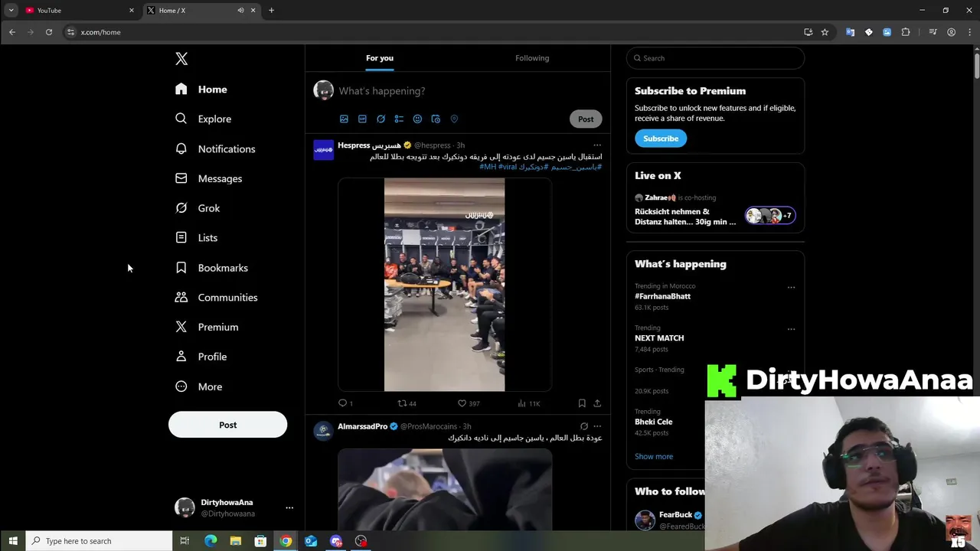Click the blue Subscribe button
Screen dimensions: 980x551
point(660,139)
